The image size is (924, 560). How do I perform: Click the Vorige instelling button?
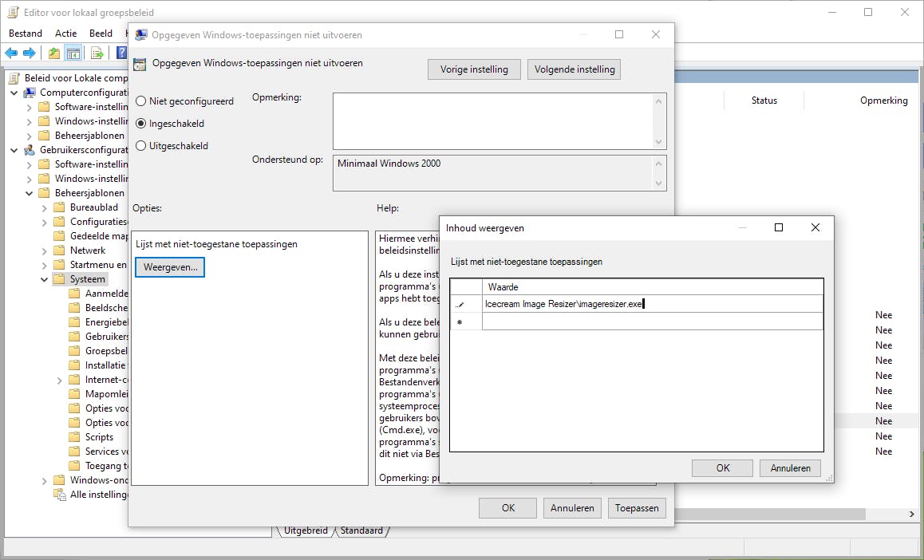coord(475,69)
